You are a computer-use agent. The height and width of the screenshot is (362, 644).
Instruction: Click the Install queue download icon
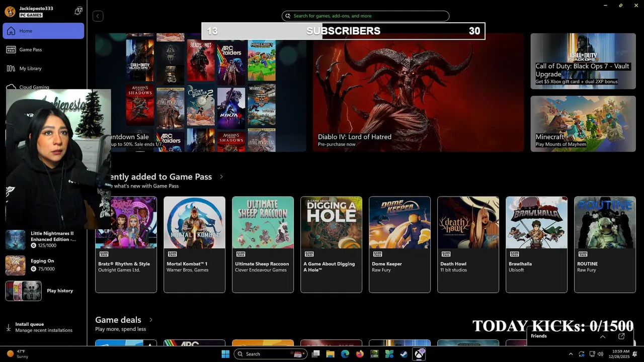8,327
